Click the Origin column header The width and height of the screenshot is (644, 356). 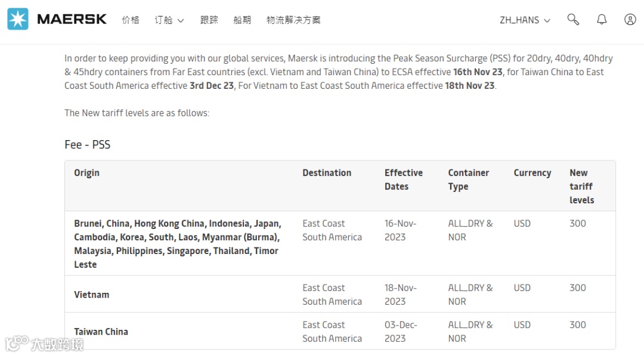(86, 173)
